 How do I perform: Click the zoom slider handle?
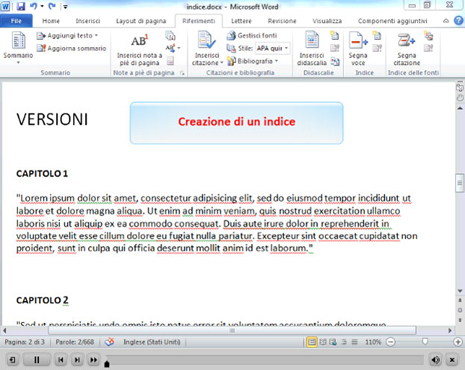(425, 342)
